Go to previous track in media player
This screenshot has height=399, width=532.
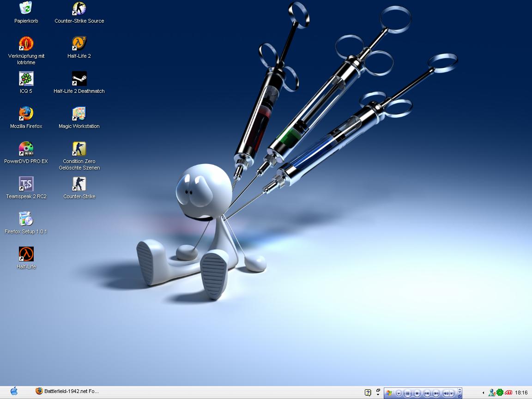pyautogui.click(x=427, y=393)
